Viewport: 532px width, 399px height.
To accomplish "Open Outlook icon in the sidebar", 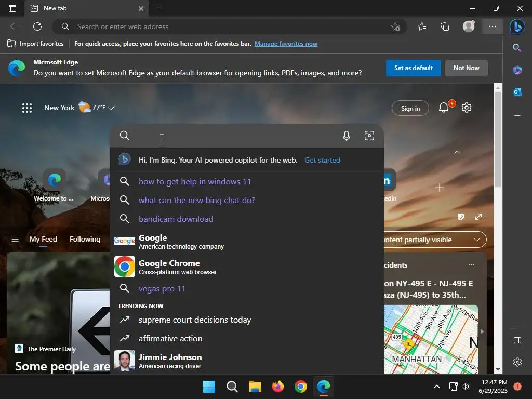I will tap(517, 92).
